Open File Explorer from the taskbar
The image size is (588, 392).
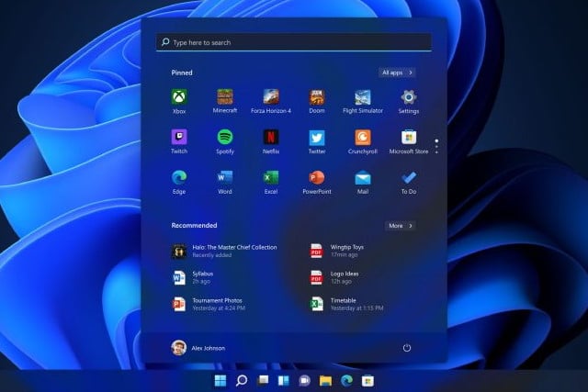click(x=325, y=380)
